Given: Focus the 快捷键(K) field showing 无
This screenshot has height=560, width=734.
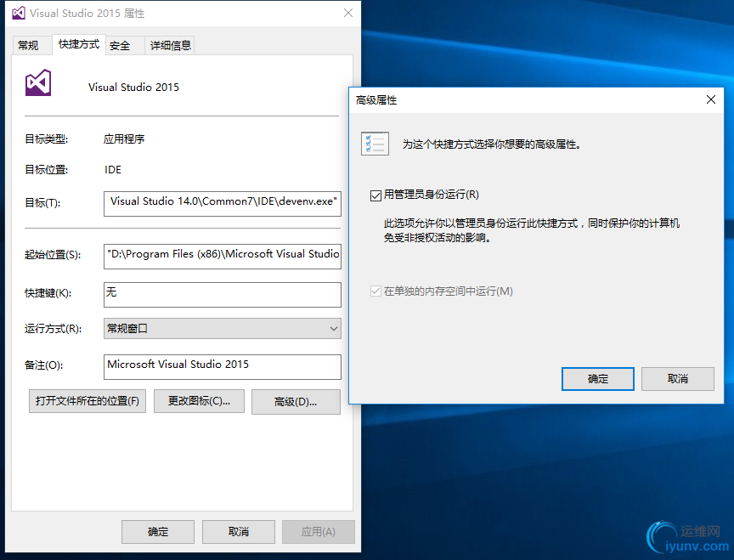Looking at the screenshot, I should point(223,295).
